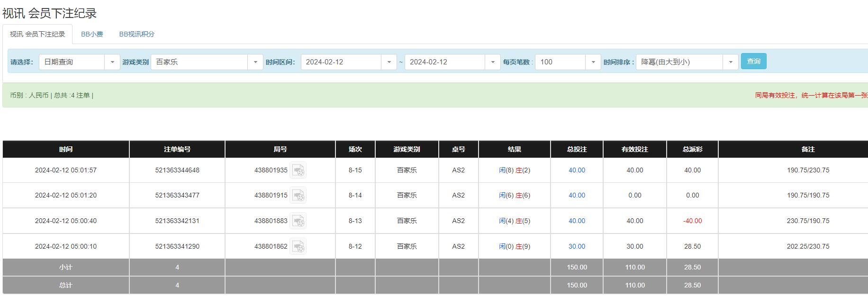Click video replay icon for round 438801915

coord(298,196)
